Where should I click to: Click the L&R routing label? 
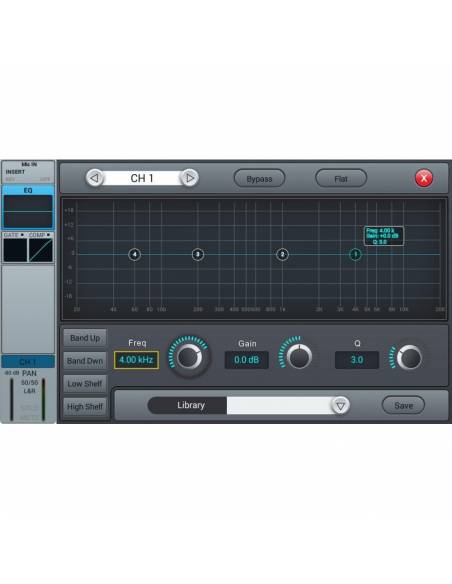point(29,391)
